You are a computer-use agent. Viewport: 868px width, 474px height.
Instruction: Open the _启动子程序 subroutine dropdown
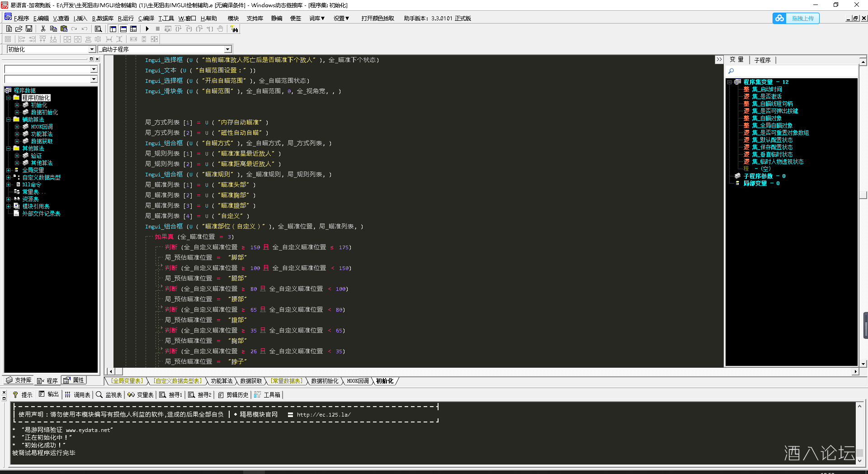click(227, 49)
